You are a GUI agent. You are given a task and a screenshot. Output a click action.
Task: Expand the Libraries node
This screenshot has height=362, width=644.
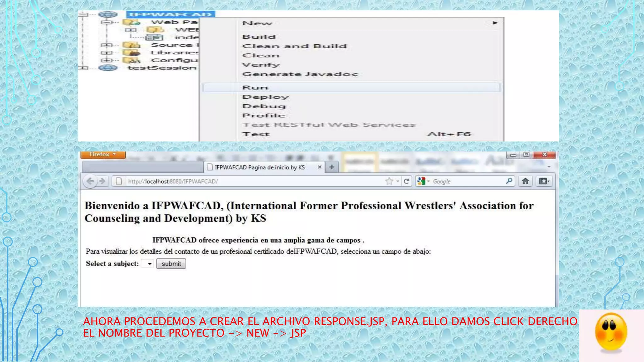[x=107, y=52]
